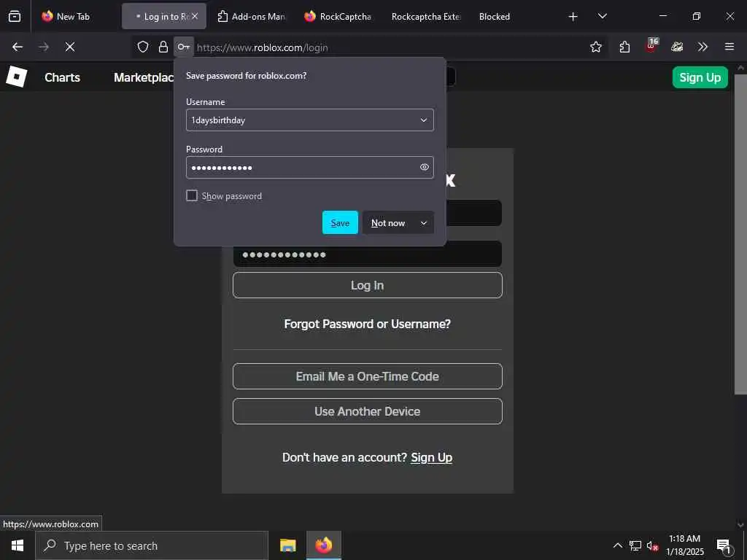Click the site security padlock icon
Viewport: 747px width, 560px height.
point(163,47)
